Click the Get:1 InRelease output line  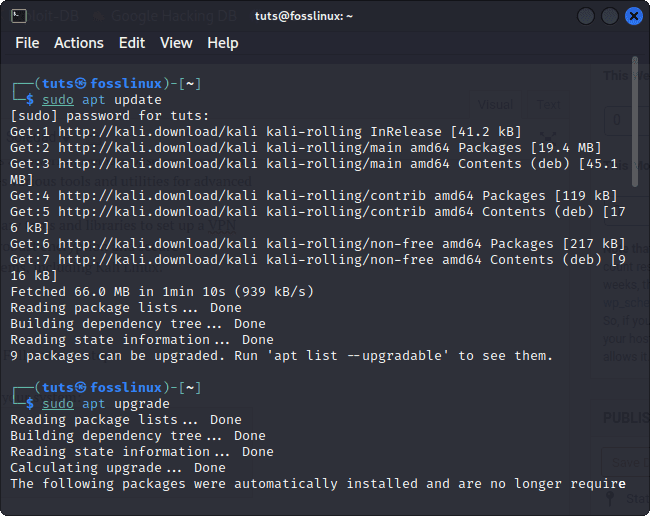click(x=266, y=132)
